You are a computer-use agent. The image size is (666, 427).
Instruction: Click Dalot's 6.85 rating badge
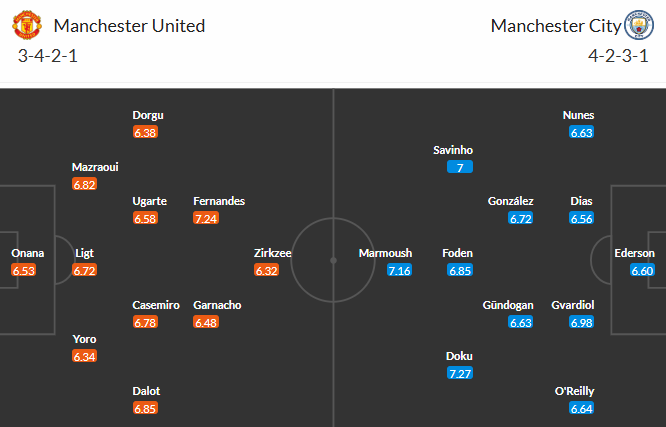[x=146, y=408]
